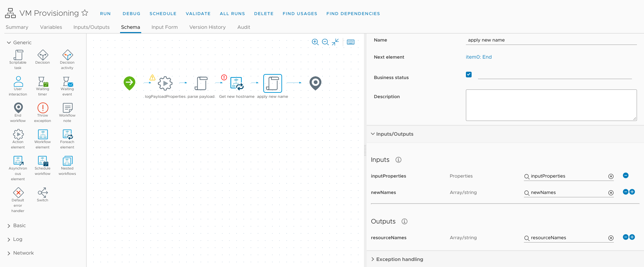Click FIND DEPENDENCIES

tap(353, 14)
